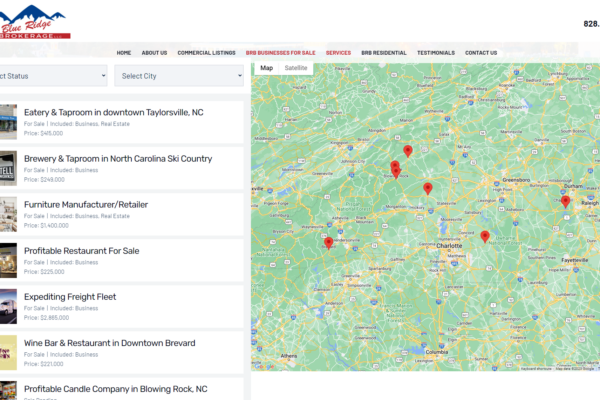
Task: Click the lower red pin near Blowing Rock
Action: pyautogui.click(x=396, y=172)
